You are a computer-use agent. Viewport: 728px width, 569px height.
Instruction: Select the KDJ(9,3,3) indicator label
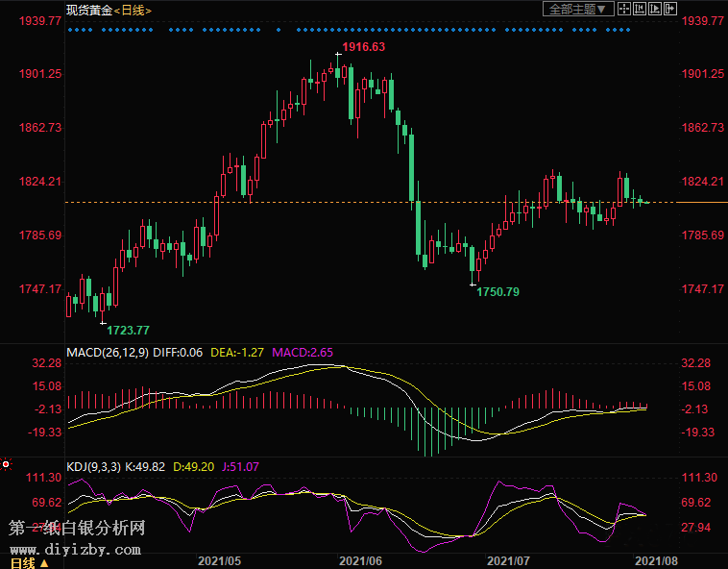[x=94, y=467]
